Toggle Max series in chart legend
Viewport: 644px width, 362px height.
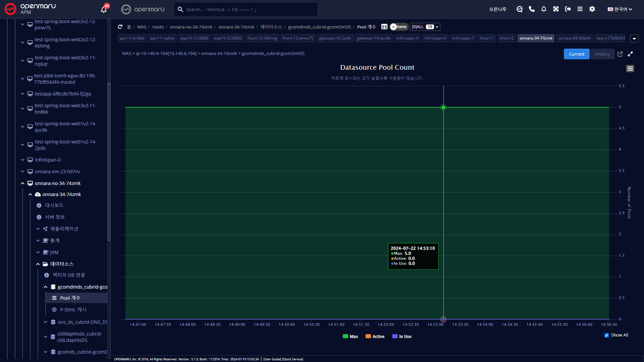click(350, 337)
